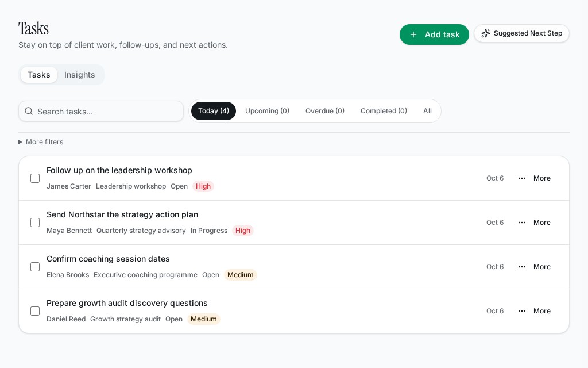Open the Confirm coaching session dates title

tap(108, 259)
